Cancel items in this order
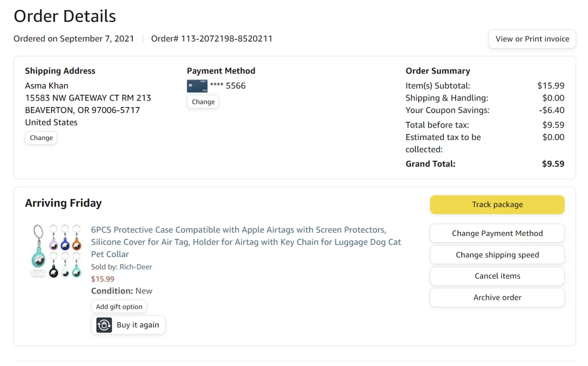This screenshot has height=366, width=588. point(497,276)
